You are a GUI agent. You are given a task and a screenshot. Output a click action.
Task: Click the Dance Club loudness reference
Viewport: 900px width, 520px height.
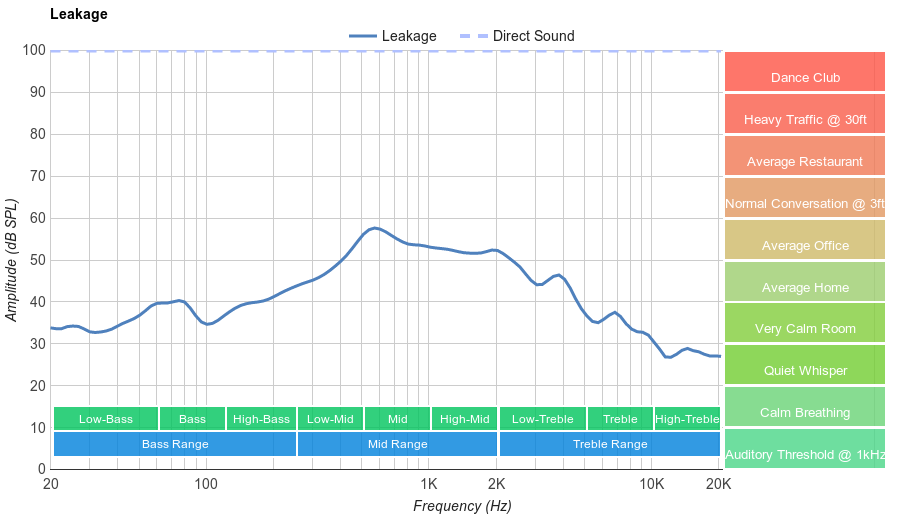(x=805, y=77)
